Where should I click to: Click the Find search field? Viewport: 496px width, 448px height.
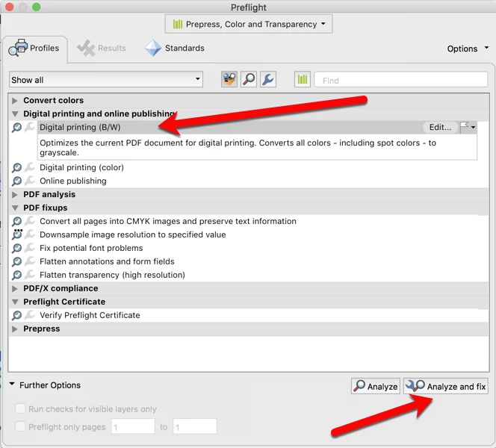tap(401, 80)
